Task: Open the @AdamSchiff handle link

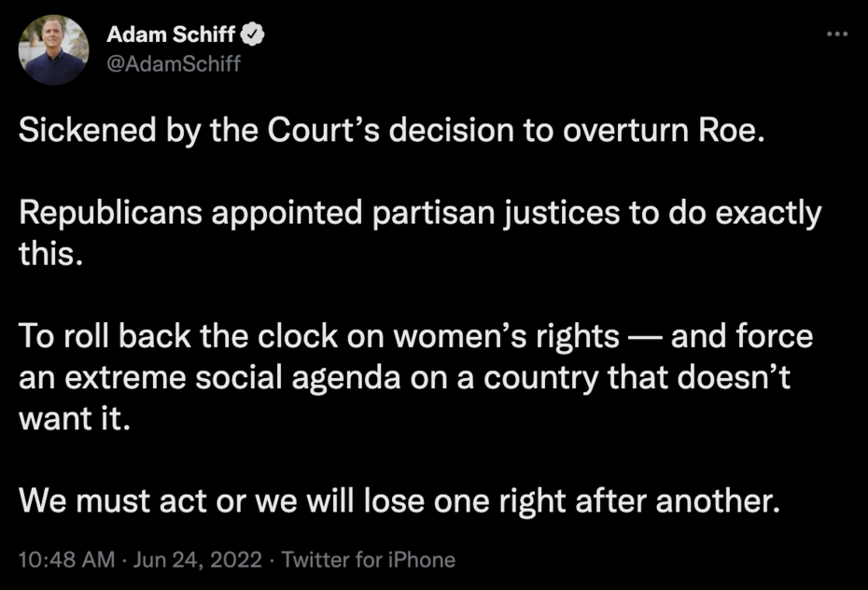Action: tap(174, 65)
